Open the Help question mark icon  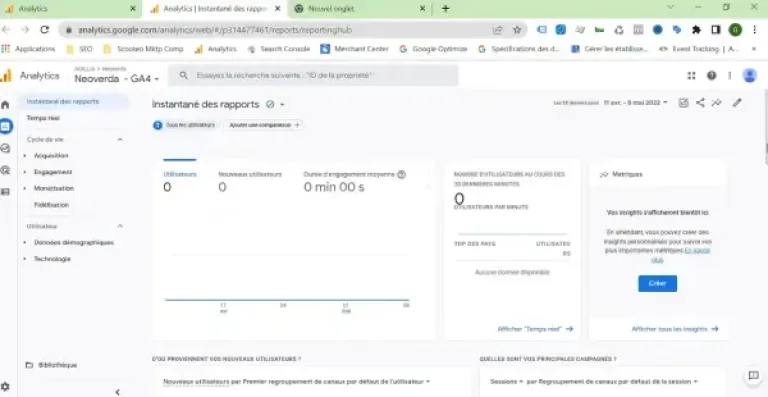[x=711, y=75]
